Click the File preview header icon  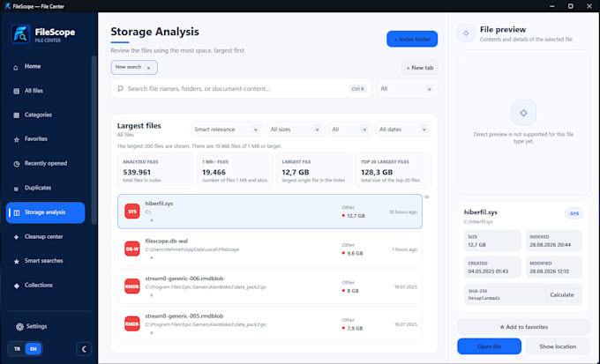466,33
